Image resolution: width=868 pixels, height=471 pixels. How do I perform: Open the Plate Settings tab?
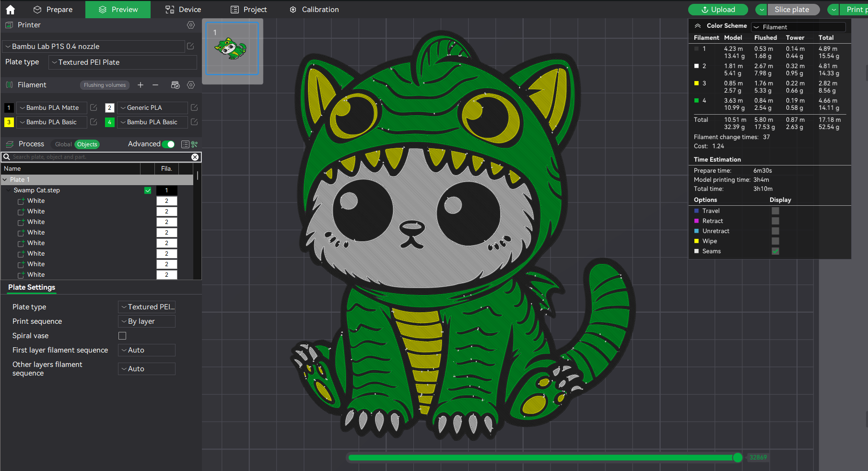click(32, 287)
